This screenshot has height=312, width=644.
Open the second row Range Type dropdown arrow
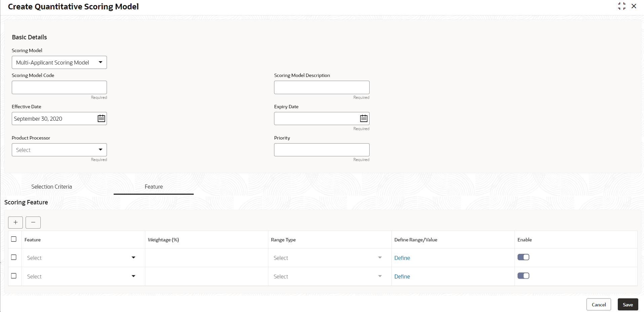(x=380, y=276)
